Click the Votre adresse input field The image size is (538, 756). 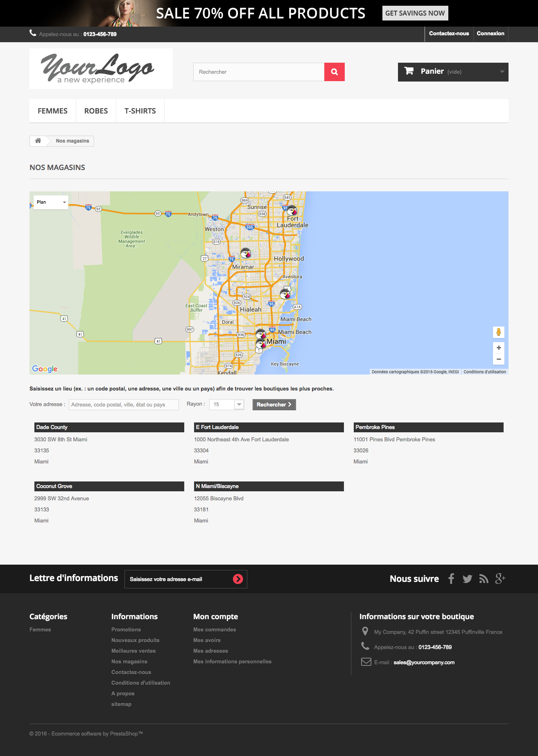(x=123, y=404)
